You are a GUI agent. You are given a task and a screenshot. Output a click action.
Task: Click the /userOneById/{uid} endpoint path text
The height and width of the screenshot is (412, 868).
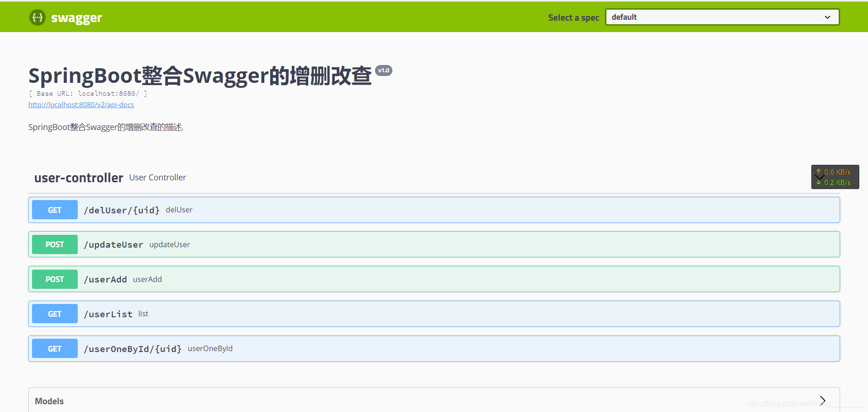[133, 348]
